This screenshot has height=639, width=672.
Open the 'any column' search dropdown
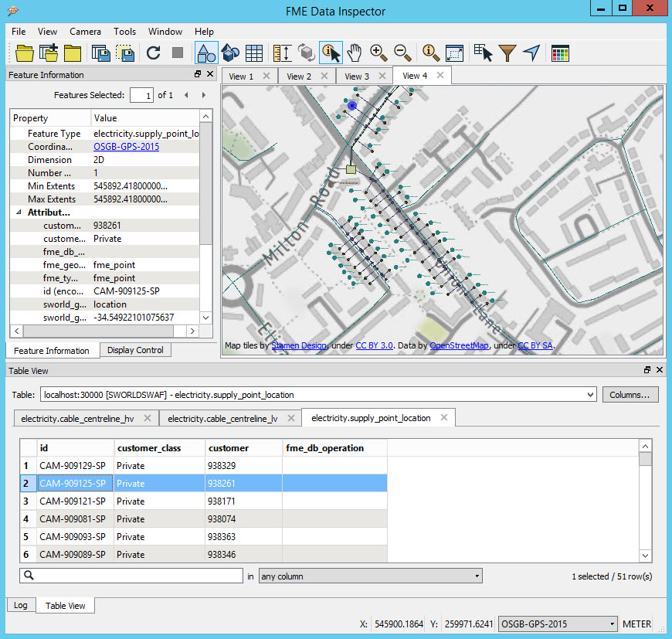(x=477, y=576)
